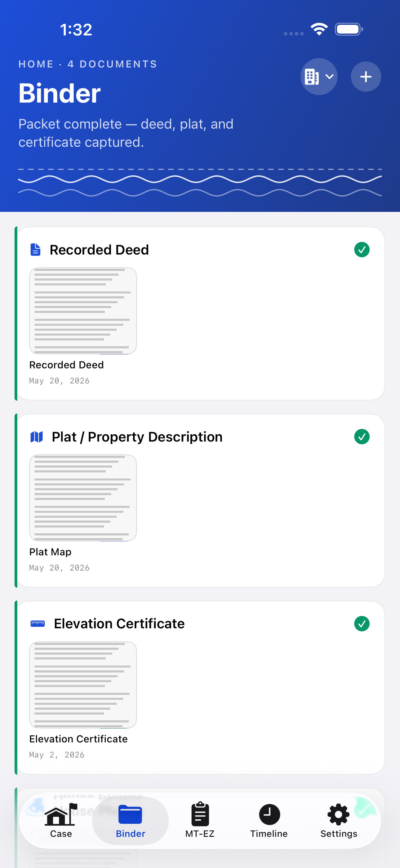This screenshot has width=400, height=868.
Task: Tap the Plat / Property Description heading
Action: 137,437
